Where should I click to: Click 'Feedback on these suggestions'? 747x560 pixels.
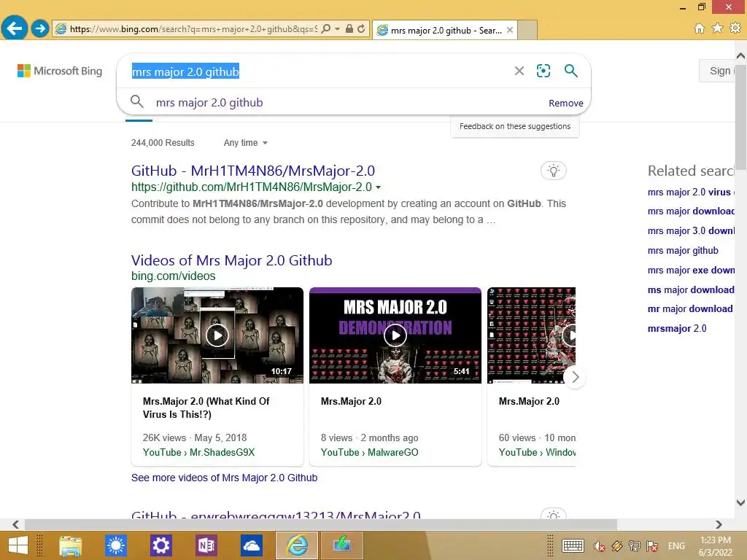point(514,126)
